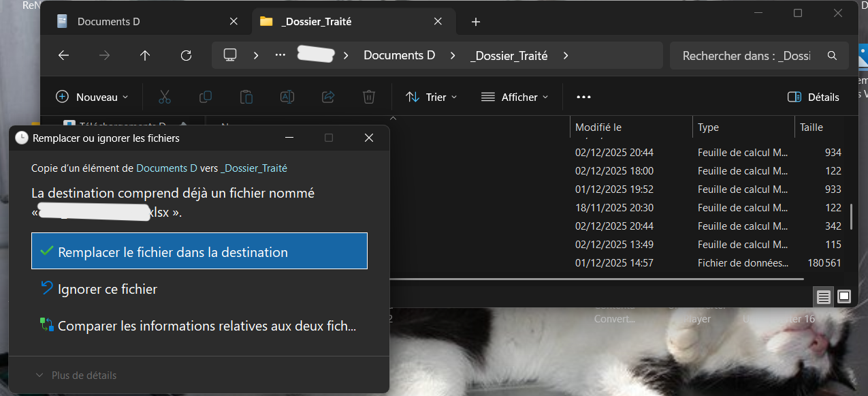Open the Trier sorting dropdown

432,97
